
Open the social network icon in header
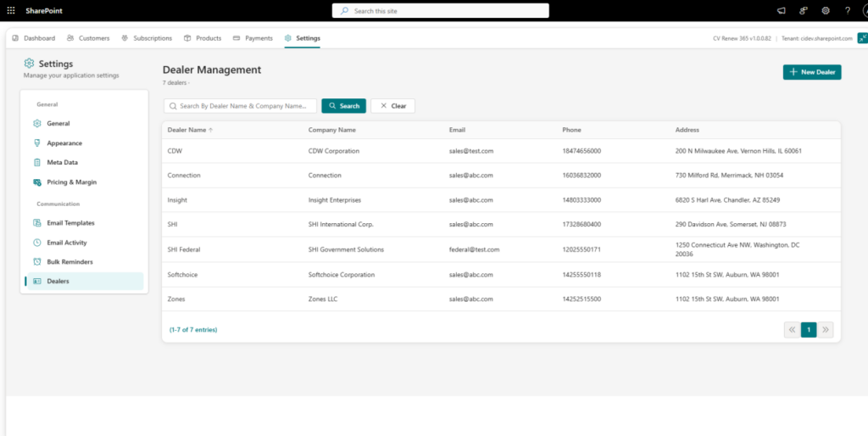click(x=804, y=10)
